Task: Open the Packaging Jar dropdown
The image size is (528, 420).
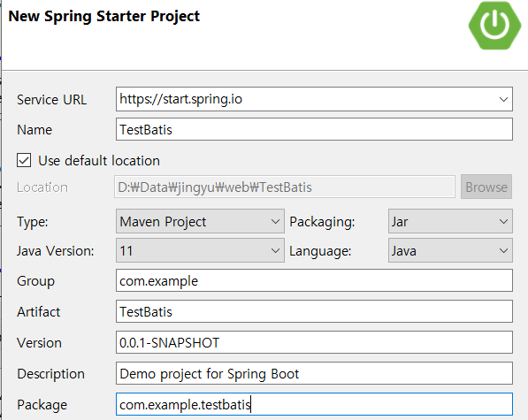Action: (x=450, y=221)
